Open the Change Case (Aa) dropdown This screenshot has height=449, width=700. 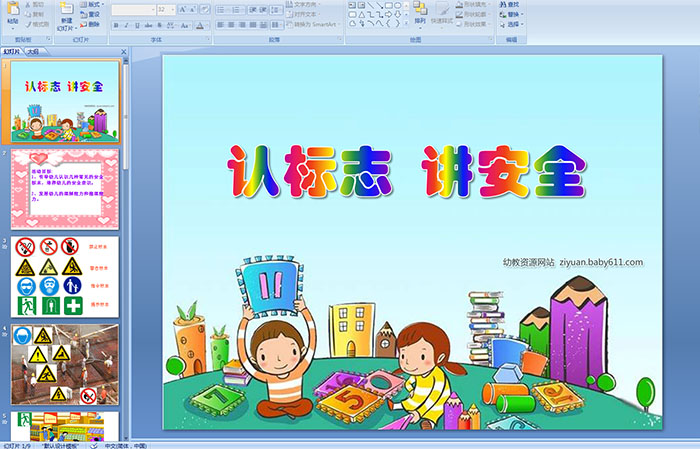point(185,25)
